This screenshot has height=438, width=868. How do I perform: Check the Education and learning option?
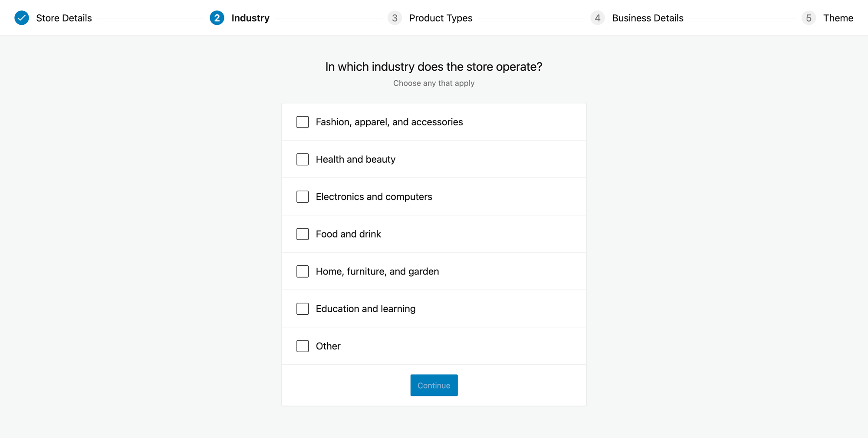[x=302, y=308]
